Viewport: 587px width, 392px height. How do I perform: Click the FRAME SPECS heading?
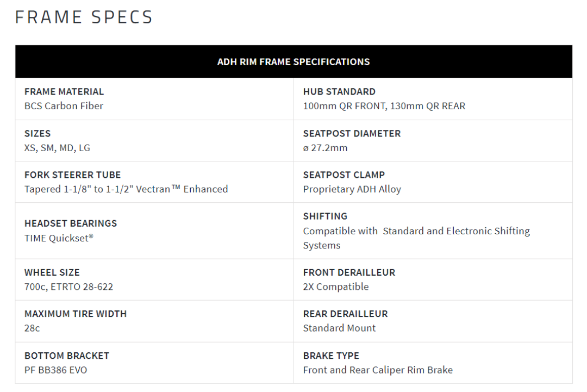pyautogui.click(x=84, y=17)
